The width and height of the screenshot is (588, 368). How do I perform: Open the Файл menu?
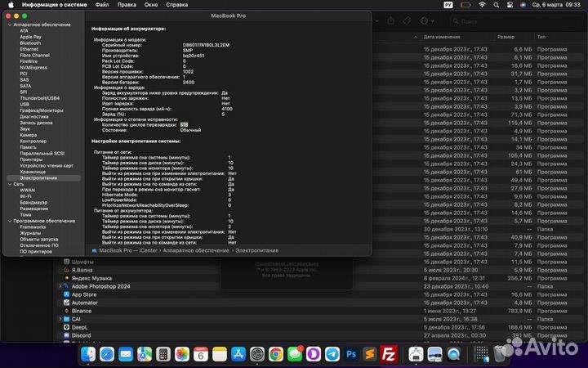pyautogui.click(x=102, y=5)
